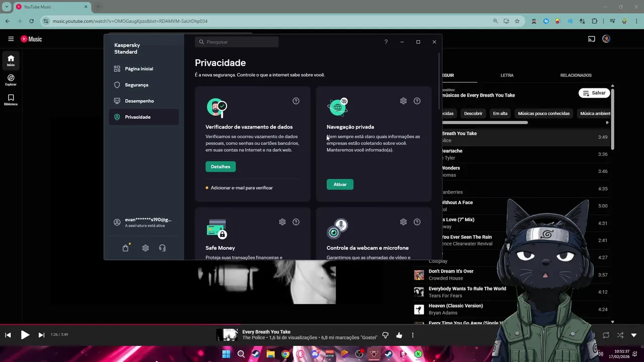Open Kaspersky icon in the taskbar
The width and height of the screenshot is (644, 362).
point(418,354)
